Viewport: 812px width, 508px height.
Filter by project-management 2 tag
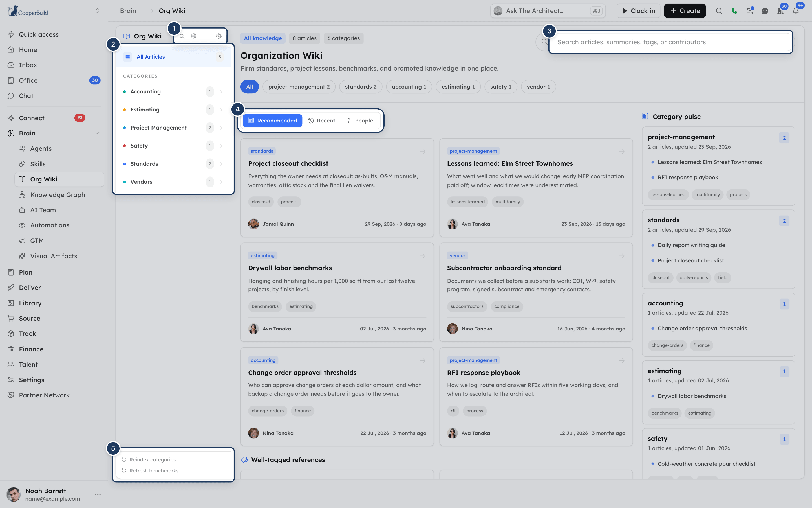299,87
